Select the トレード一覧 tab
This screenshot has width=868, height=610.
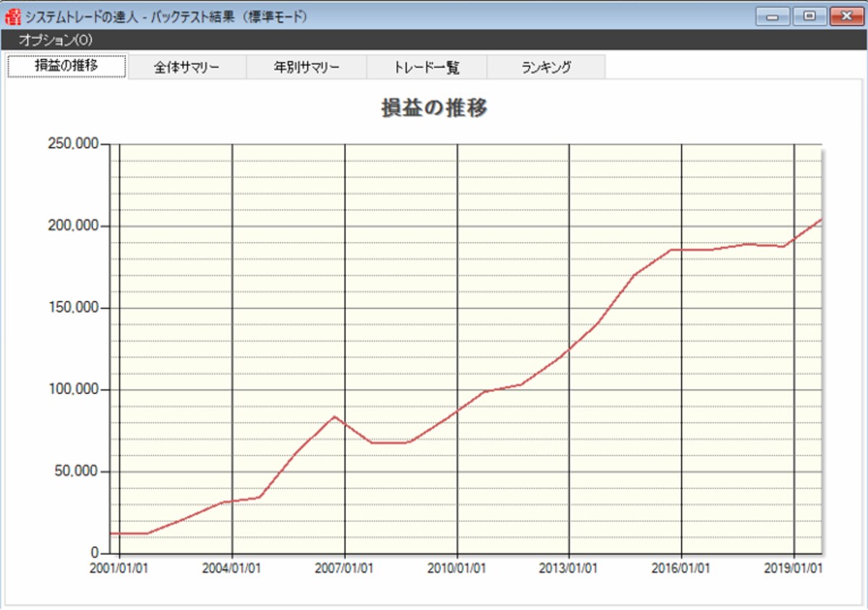pyautogui.click(x=427, y=67)
